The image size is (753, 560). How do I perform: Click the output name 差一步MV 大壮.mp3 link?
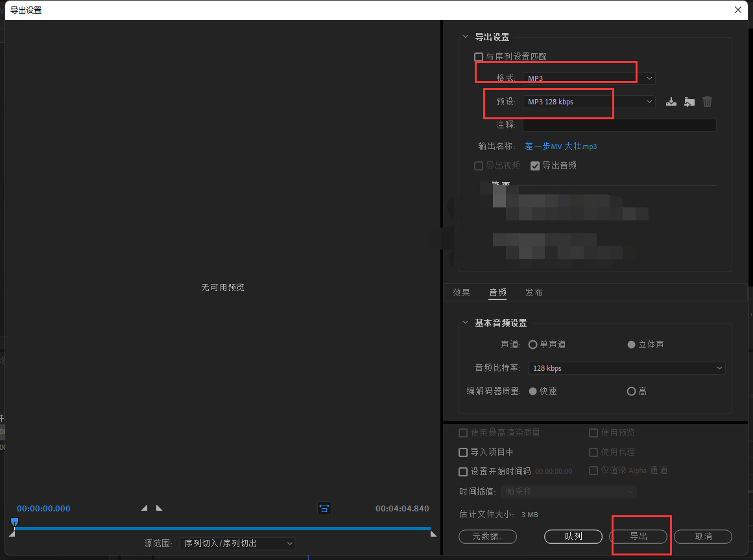pos(560,146)
